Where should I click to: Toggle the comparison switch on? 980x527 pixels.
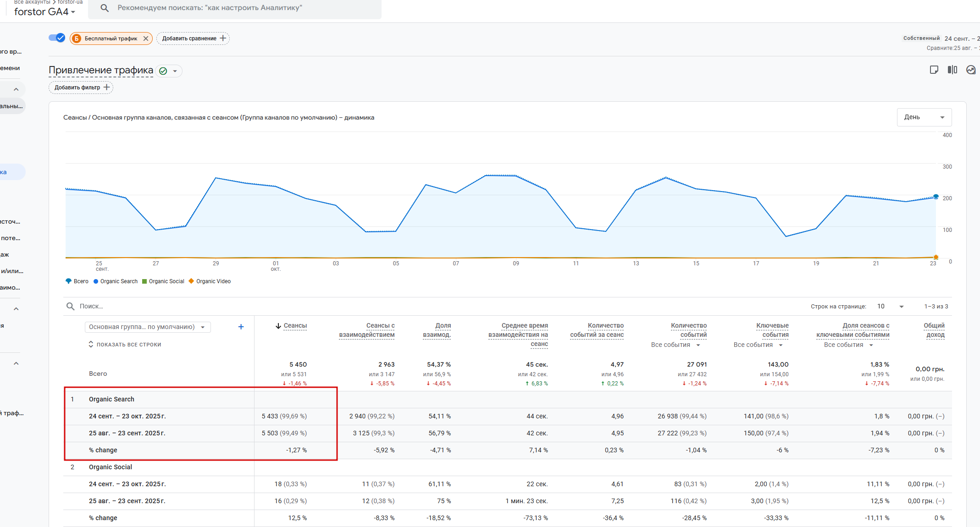pos(57,38)
